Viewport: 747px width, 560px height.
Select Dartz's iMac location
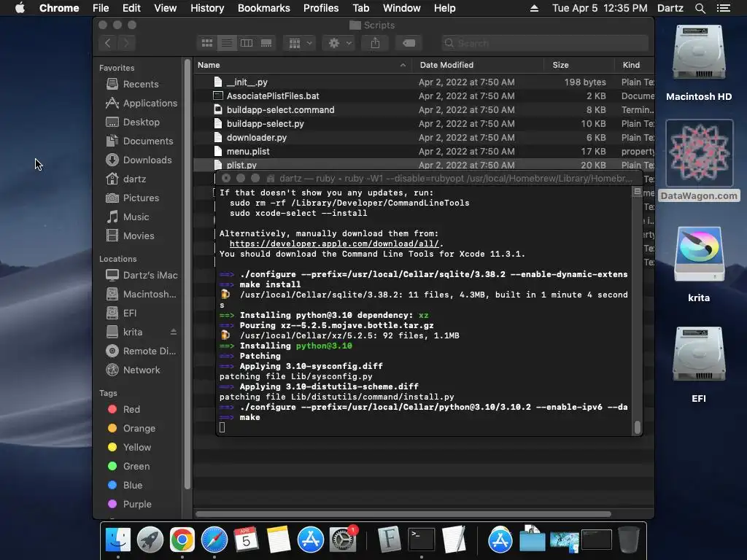(x=142, y=275)
